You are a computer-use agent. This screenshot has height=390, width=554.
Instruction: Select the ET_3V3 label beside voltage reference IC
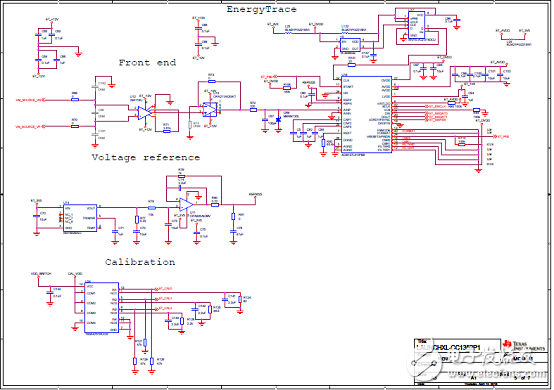(x=36, y=201)
